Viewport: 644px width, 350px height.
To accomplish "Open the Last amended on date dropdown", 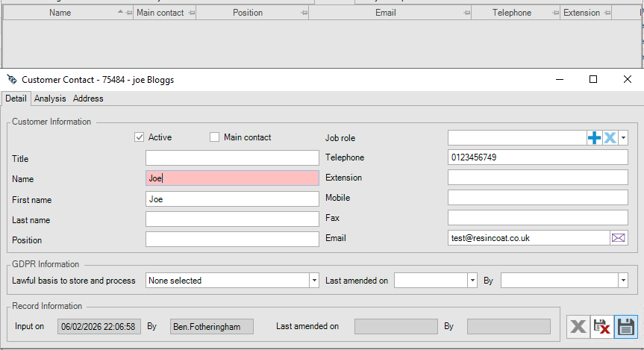I will [472, 281].
